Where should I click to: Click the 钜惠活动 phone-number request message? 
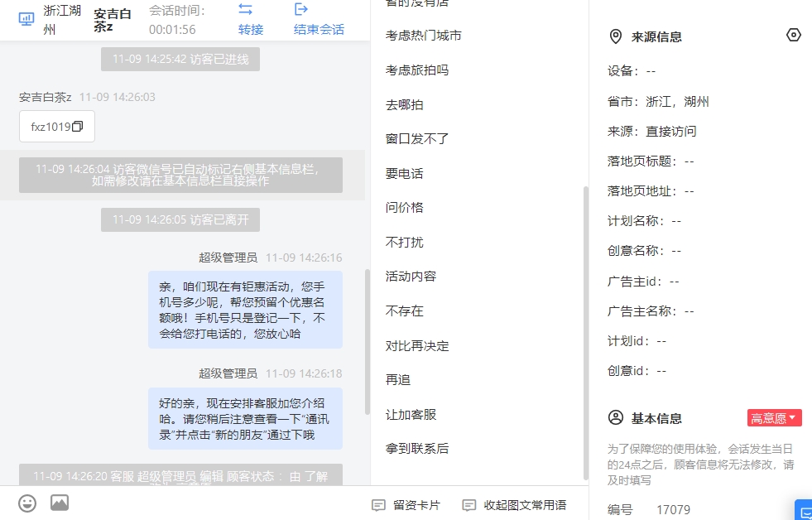tap(246, 310)
